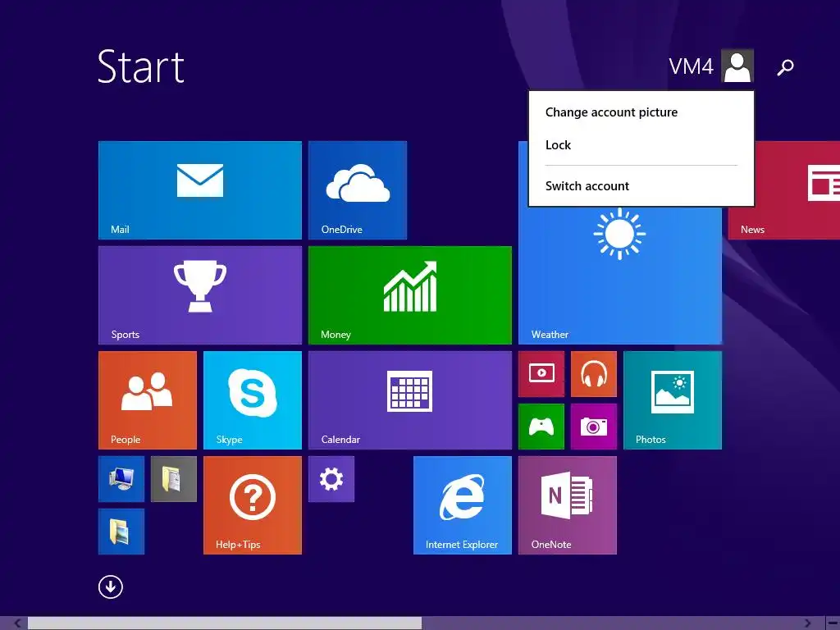
Task: Open the OneNote tile
Action: 568,504
